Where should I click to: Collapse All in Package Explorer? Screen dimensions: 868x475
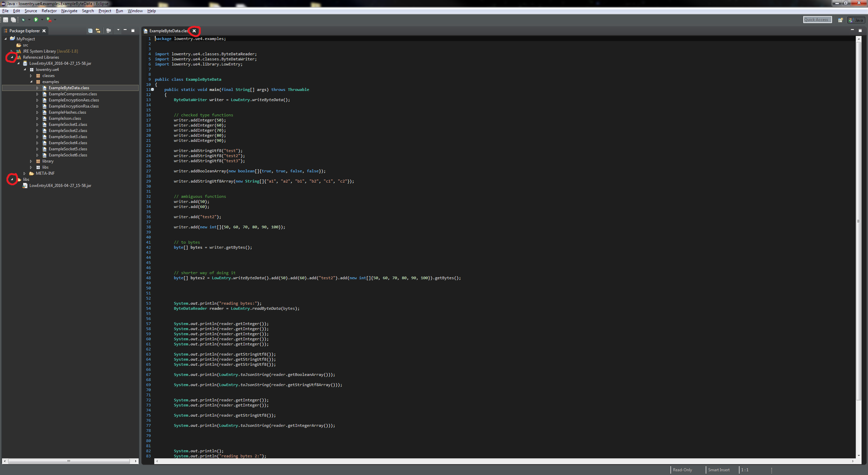(90, 31)
